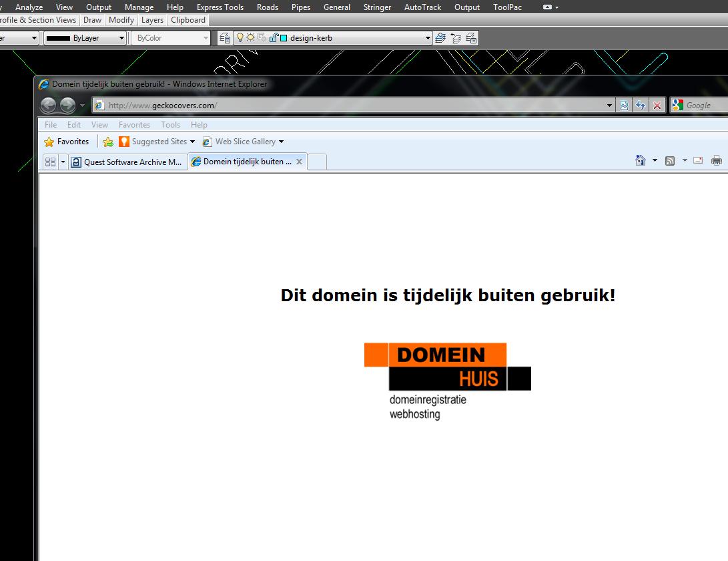
Task: Click Internet Explorer Forward button
Action: pyautogui.click(x=68, y=105)
